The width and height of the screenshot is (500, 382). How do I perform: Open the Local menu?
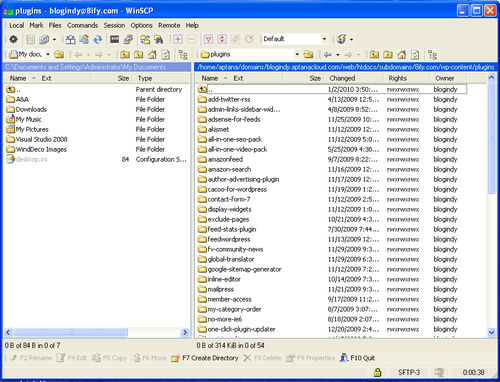[x=16, y=25]
